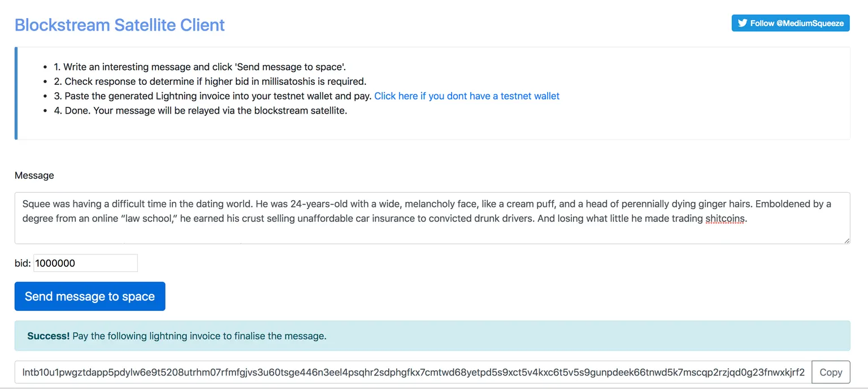868x389 pixels.
Task: Open the Blockstream Satellite Client title link
Action: point(120,25)
